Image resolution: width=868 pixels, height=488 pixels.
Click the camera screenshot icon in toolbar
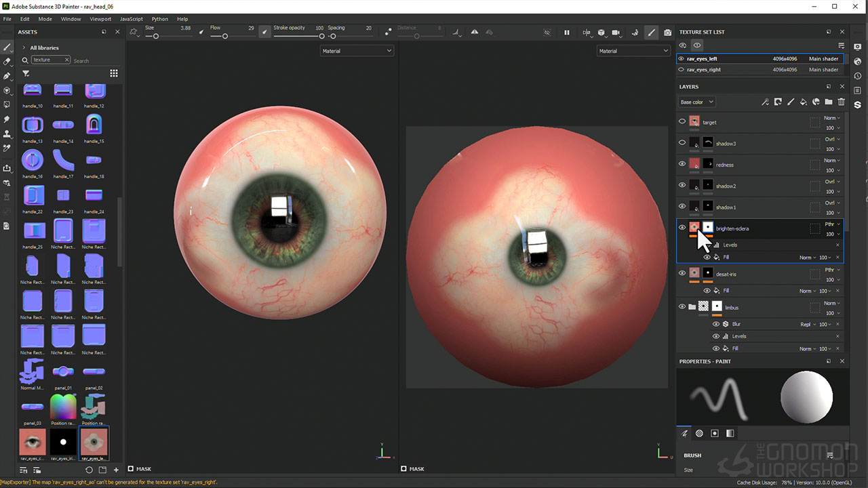click(667, 33)
